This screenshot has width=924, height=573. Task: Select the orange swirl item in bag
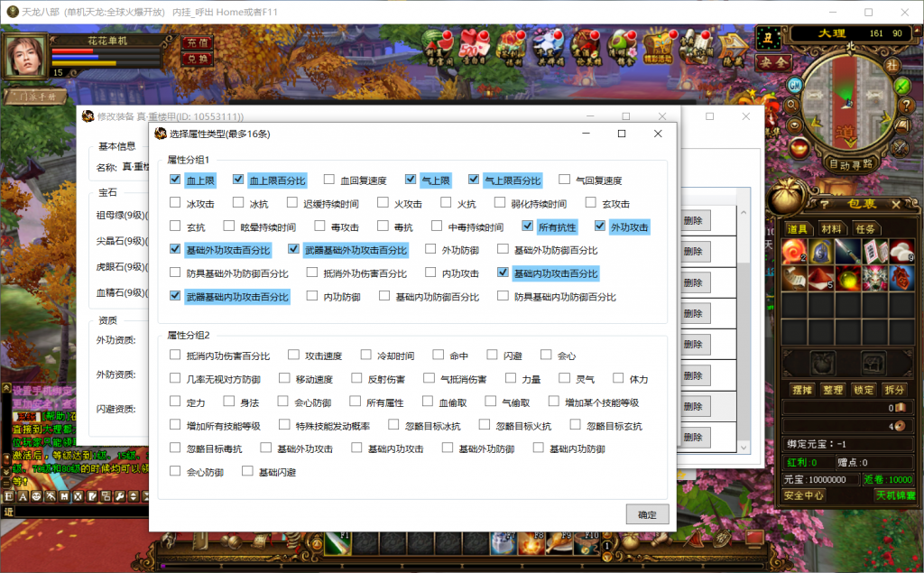[x=794, y=253]
